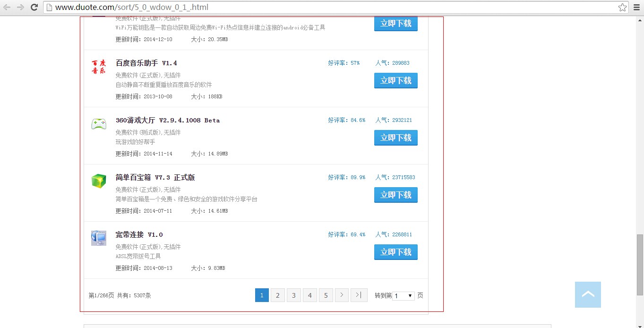Open the 宽带连接 V1.0 link

click(139, 234)
